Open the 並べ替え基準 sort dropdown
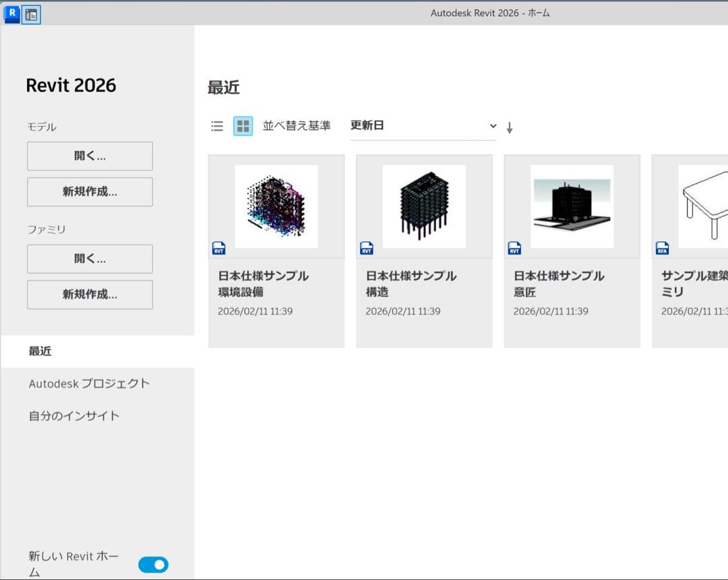 [x=423, y=125]
